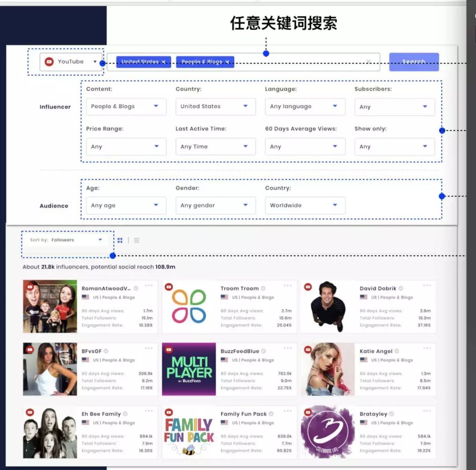
Task: Click the Eh Bee Family channel name
Action: (101, 414)
